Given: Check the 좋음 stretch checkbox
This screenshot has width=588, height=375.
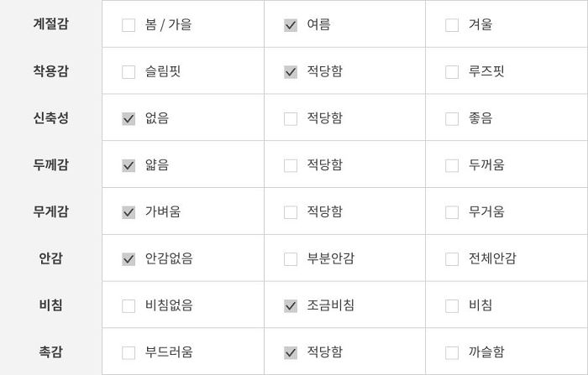Looking at the screenshot, I should coord(452,119).
